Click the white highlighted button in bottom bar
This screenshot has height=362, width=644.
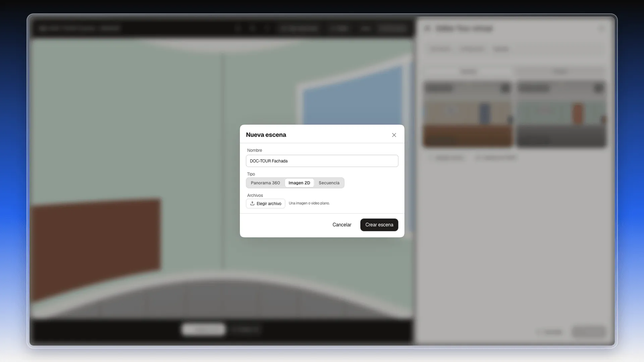(204, 329)
